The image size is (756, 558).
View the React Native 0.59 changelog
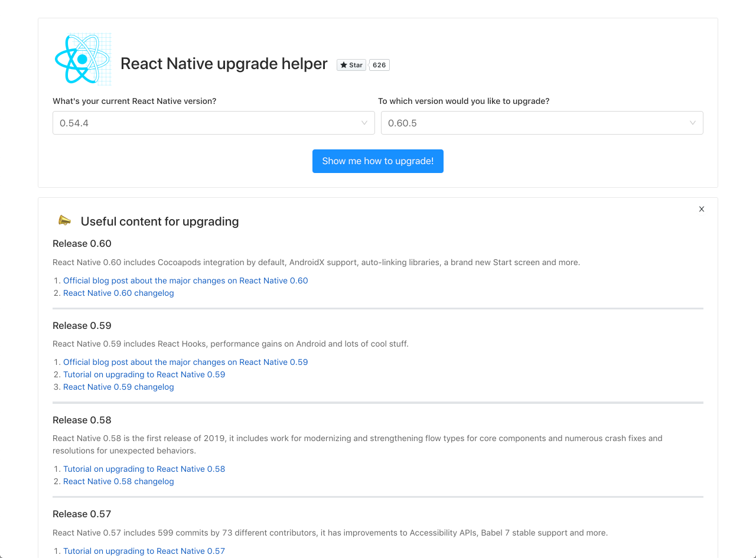pos(118,387)
